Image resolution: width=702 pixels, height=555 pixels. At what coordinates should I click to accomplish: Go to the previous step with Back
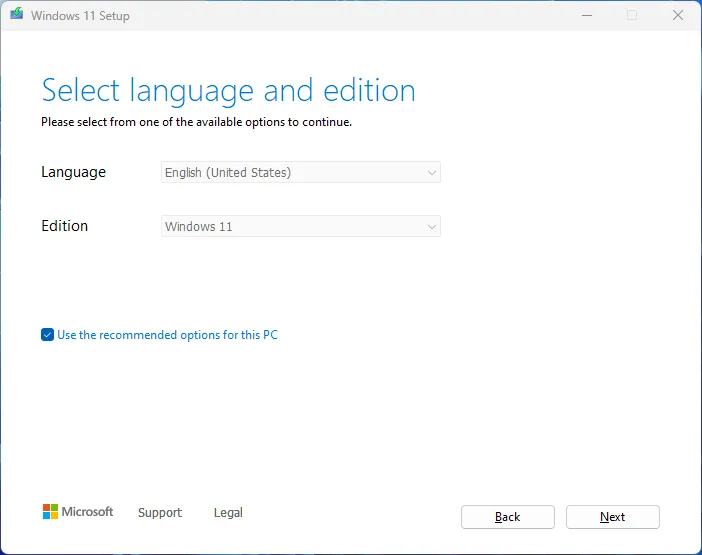coord(507,517)
